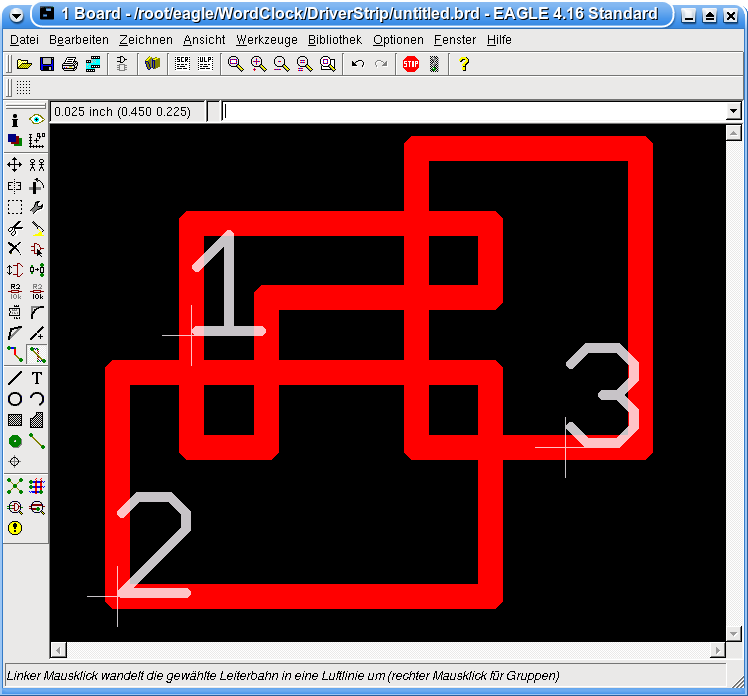Screen dimensions: 748x696
Task: Select the Circle tool
Action: 15,399
